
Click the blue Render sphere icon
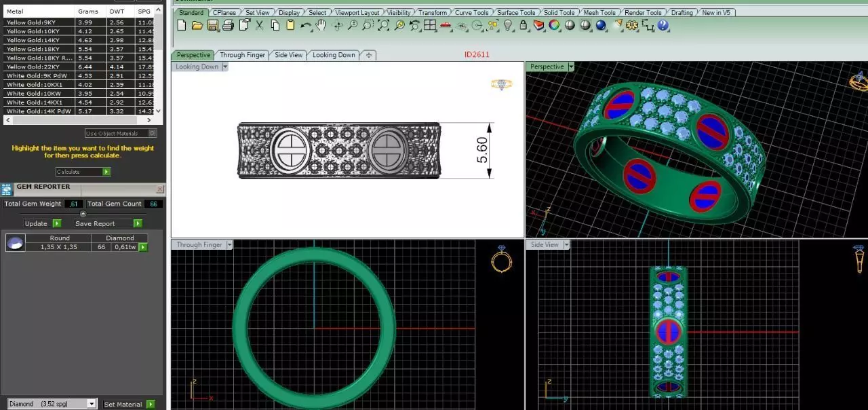tap(601, 25)
